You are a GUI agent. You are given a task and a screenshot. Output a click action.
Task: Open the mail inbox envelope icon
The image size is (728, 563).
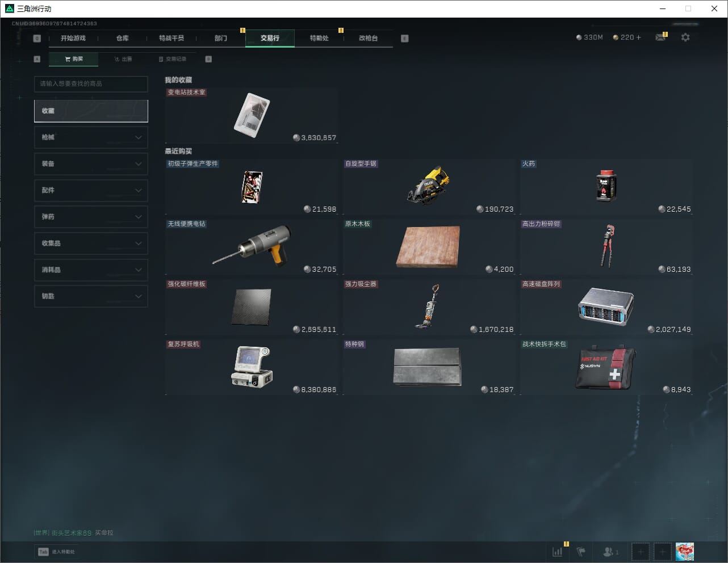(x=660, y=37)
